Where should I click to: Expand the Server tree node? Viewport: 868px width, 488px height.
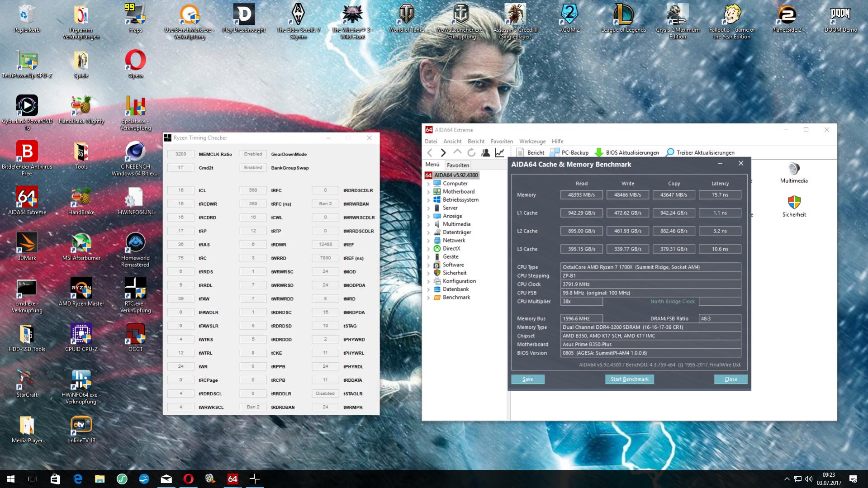428,208
